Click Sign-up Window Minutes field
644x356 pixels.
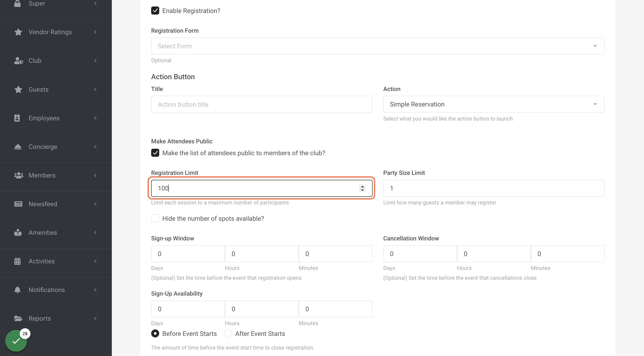click(335, 254)
